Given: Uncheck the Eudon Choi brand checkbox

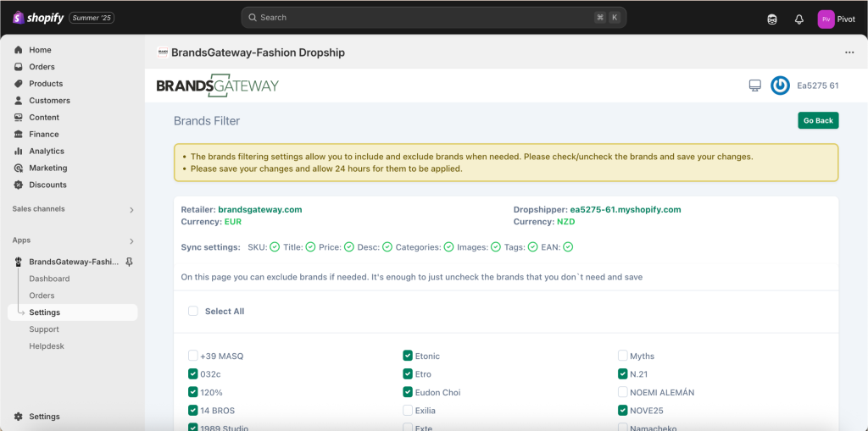Looking at the screenshot, I should tap(408, 392).
